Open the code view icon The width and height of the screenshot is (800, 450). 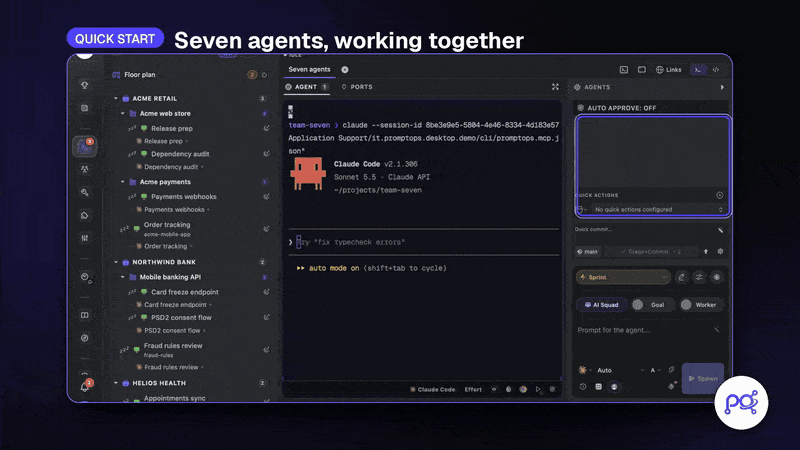coord(716,69)
